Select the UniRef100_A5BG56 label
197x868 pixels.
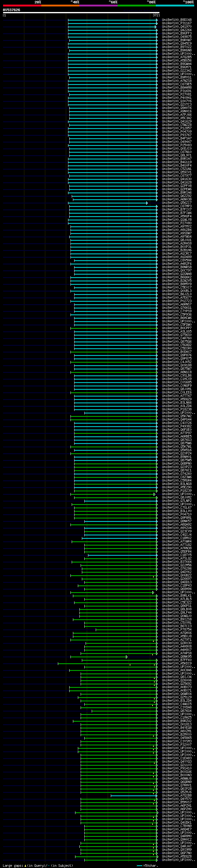click(x=177, y=61)
